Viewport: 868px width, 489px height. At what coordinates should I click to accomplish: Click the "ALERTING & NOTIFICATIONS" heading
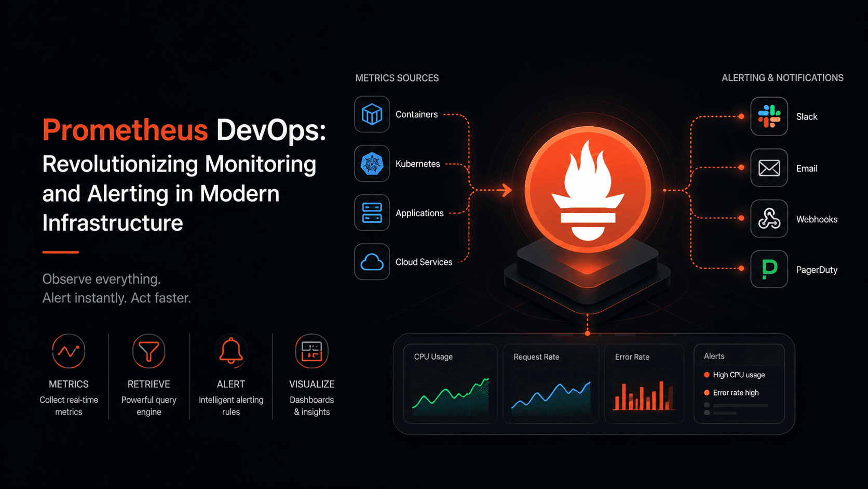(782, 78)
